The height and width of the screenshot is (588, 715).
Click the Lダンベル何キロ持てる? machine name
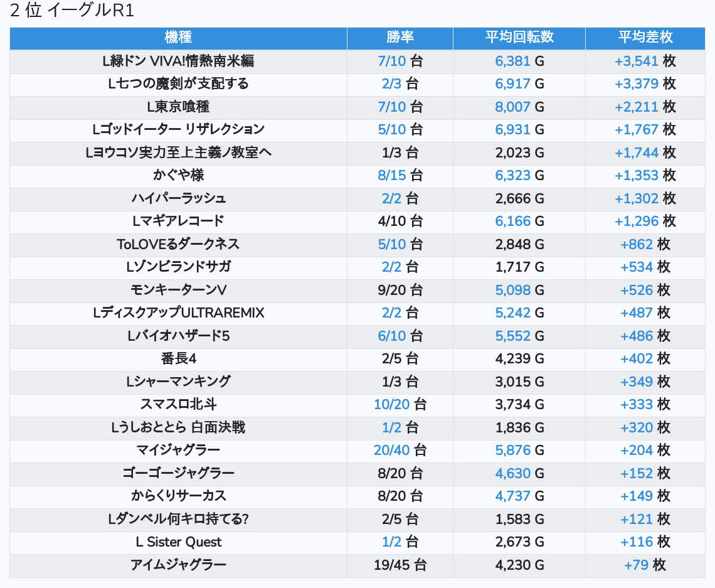(x=178, y=519)
